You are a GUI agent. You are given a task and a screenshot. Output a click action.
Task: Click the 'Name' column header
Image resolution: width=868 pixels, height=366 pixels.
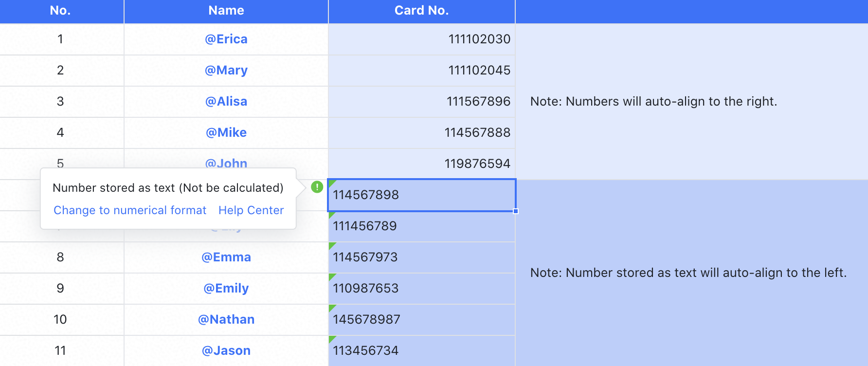pos(226,11)
